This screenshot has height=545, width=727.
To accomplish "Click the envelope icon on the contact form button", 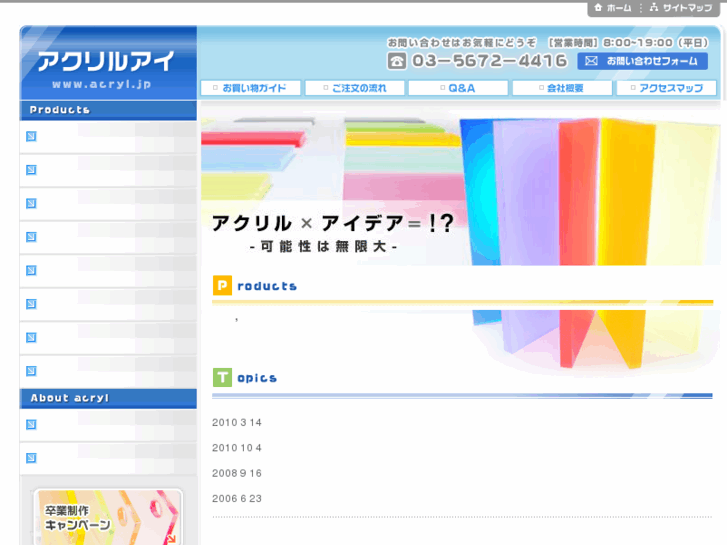I will coord(591,61).
